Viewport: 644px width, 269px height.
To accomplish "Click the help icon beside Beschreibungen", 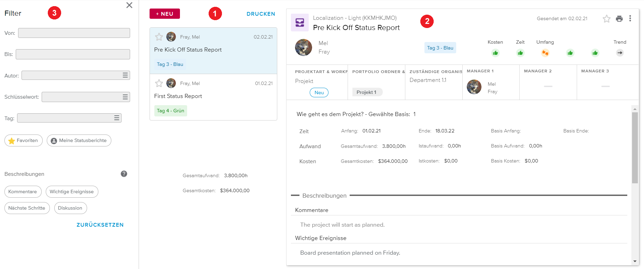I will tap(124, 174).
